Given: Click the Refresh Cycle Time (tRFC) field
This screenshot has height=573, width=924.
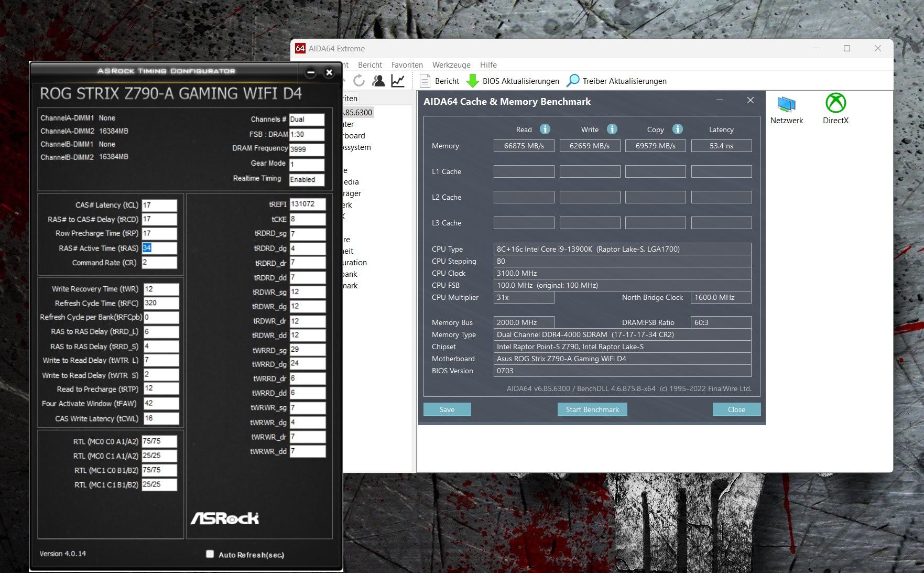Looking at the screenshot, I should tap(161, 303).
